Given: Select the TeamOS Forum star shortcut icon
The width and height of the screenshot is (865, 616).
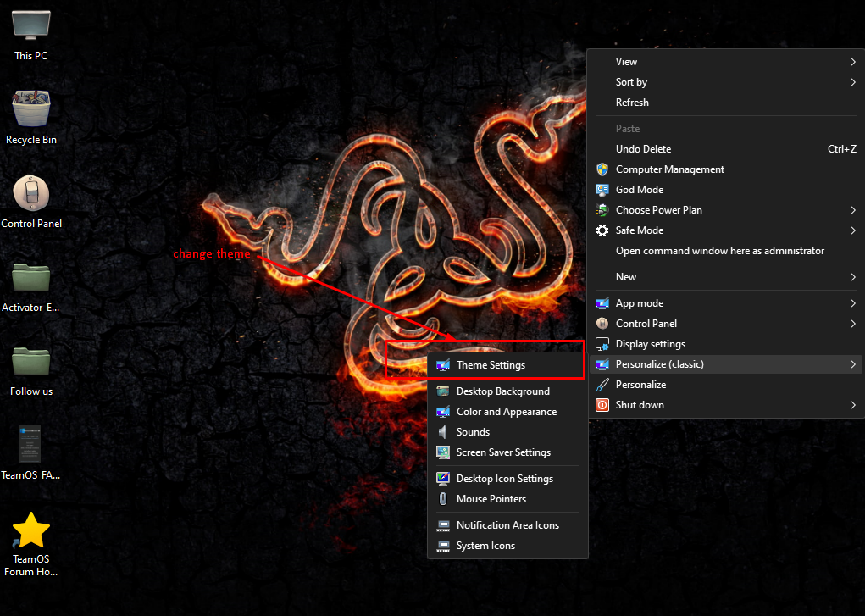Looking at the screenshot, I should pos(30,530).
